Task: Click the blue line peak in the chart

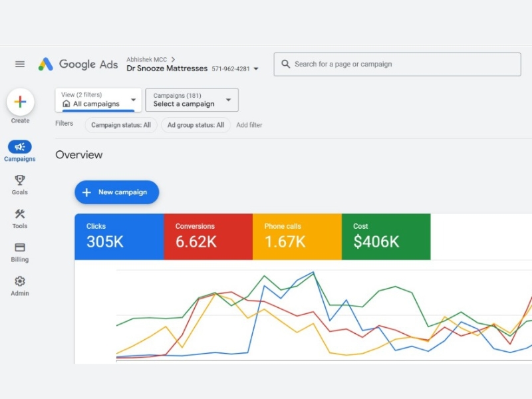Action: (x=313, y=272)
